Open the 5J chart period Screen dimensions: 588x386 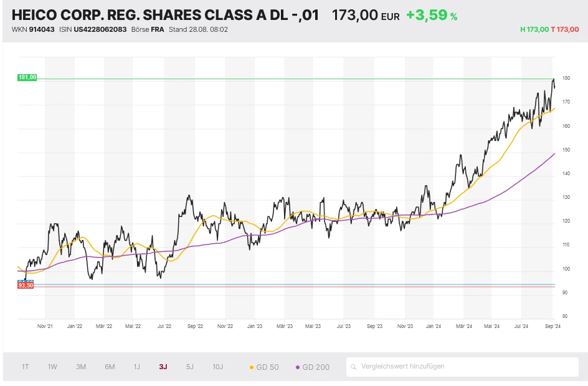coord(190,367)
